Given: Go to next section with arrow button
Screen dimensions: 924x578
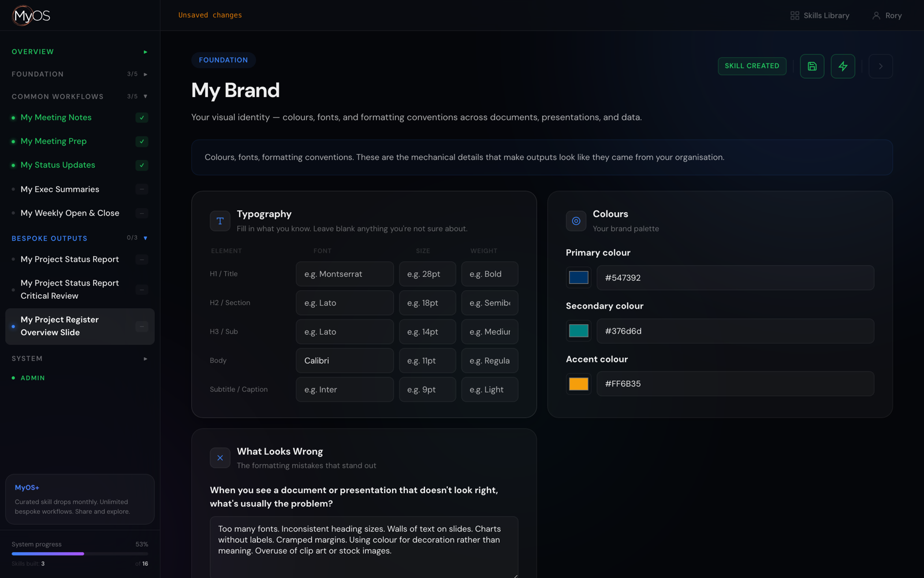Looking at the screenshot, I should pos(881,66).
